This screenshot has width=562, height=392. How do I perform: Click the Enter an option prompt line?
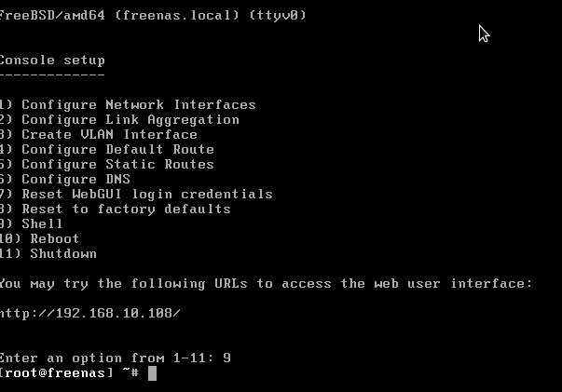tap(116, 358)
